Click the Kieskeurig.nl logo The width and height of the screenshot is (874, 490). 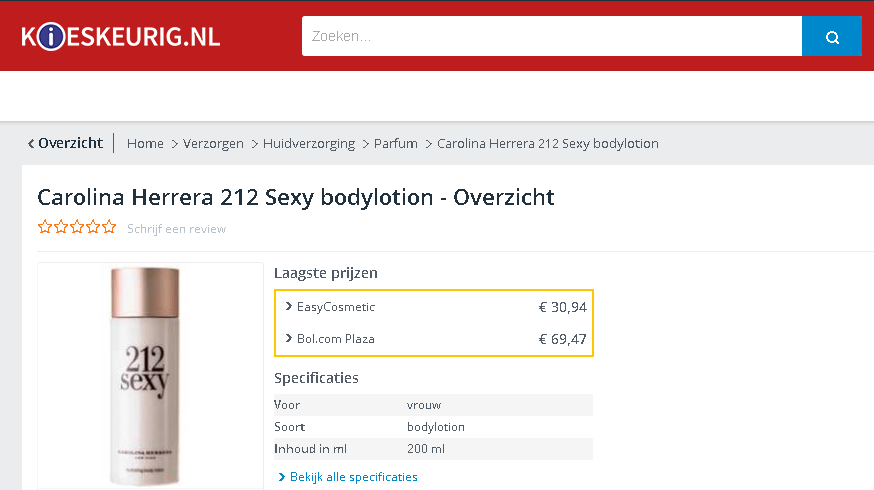point(120,37)
